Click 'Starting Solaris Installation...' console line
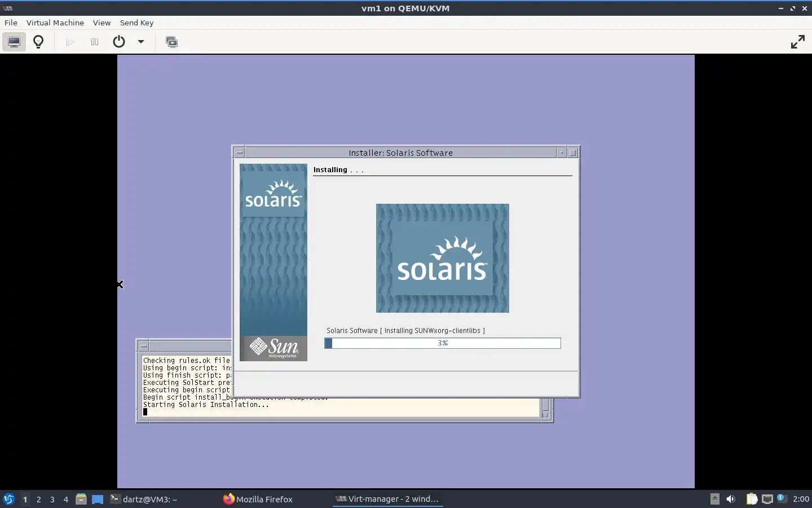The height and width of the screenshot is (508, 812). point(206,404)
